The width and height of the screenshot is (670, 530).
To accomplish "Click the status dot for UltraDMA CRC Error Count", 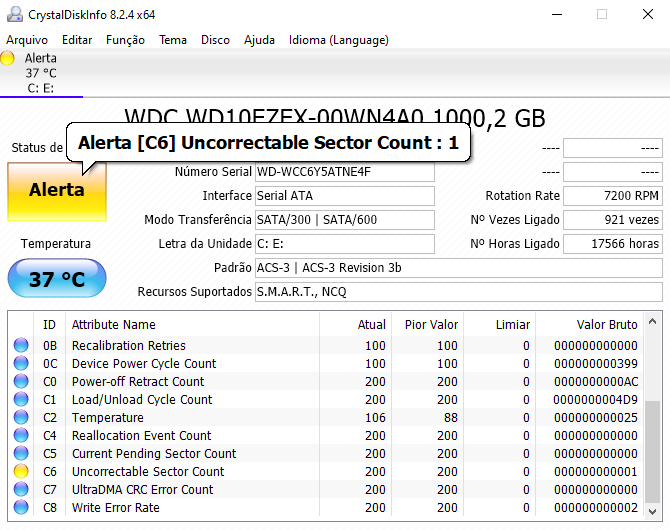I will (x=21, y=489).
